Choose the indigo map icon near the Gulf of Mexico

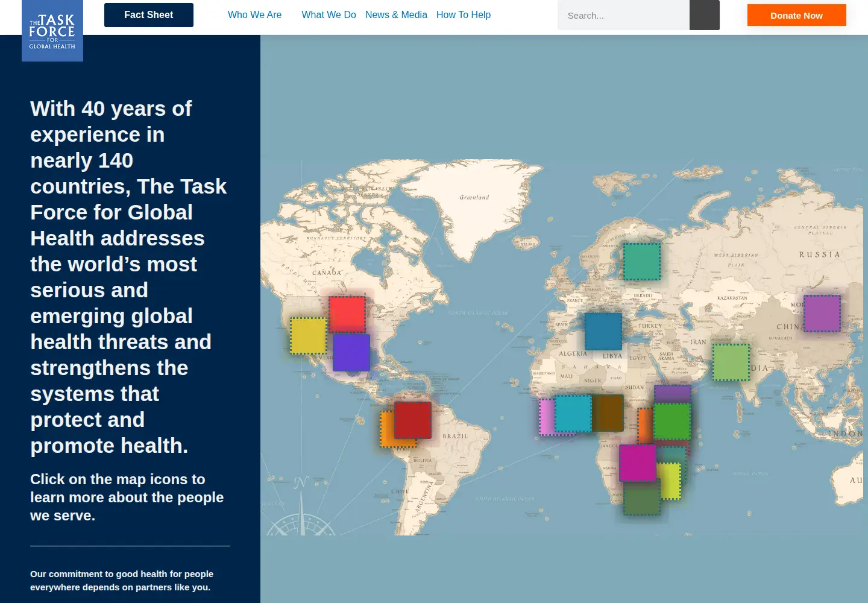click(351, 353)
